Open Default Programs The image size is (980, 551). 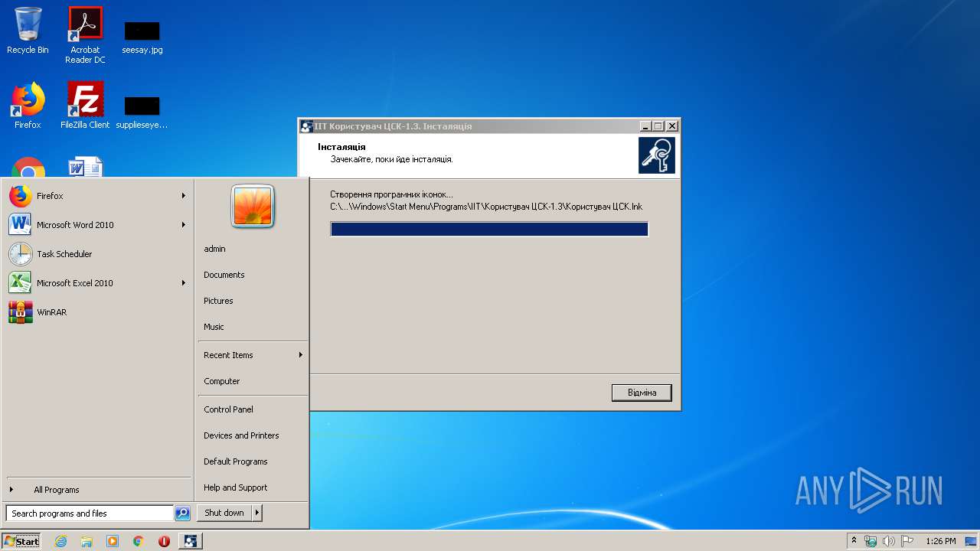235,461
